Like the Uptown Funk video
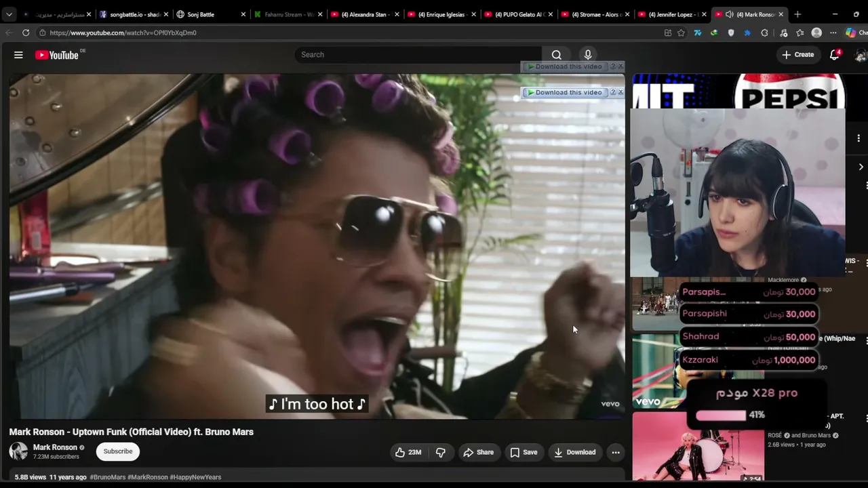Viewport: 868px width, 488px height. [408, 452]
